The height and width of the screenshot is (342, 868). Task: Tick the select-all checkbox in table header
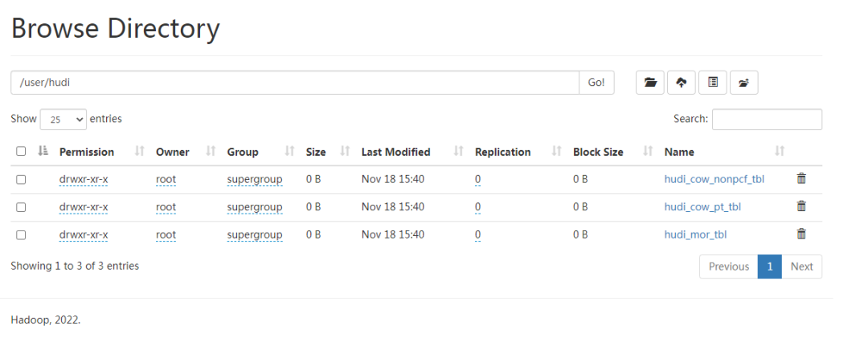[x=21, y=152]
